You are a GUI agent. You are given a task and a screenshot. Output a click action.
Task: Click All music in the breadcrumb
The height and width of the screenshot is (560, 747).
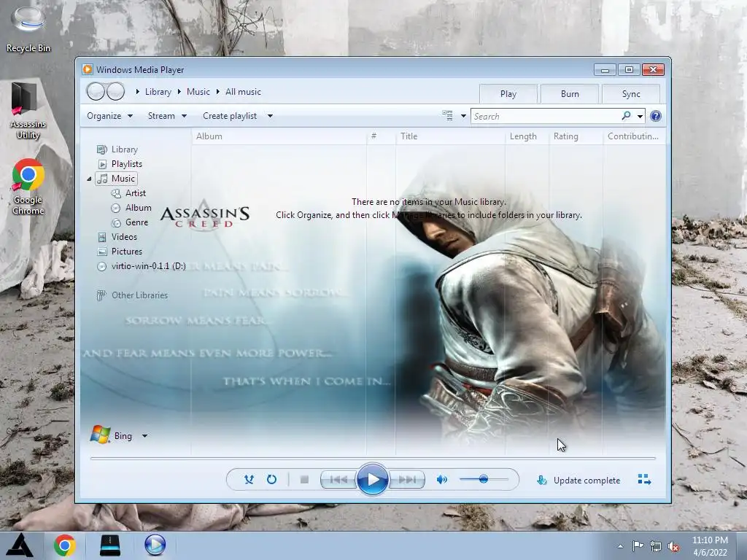tap(243, 91)
